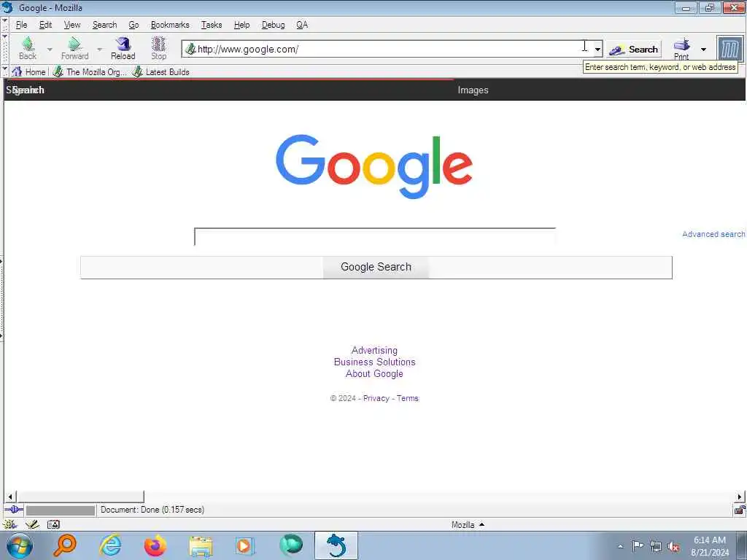Click the Google Search button
This screenshot has height=560, width=747.
pos(376,267)
